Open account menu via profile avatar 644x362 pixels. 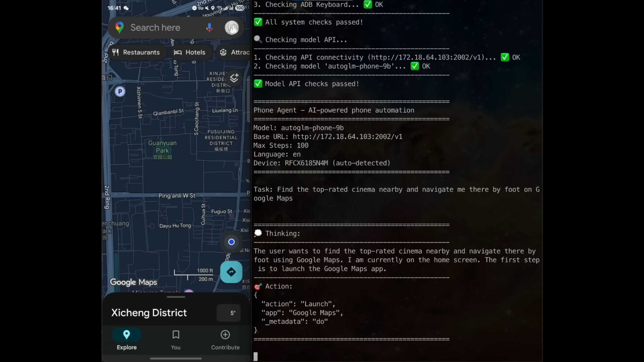click(231, 28)
